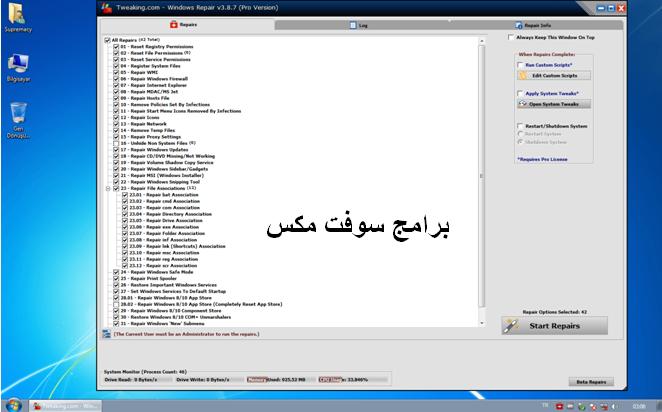Screen dimensions: 662x412
Task: Click the Windows Start orb
Action: [x=13, y=406]
